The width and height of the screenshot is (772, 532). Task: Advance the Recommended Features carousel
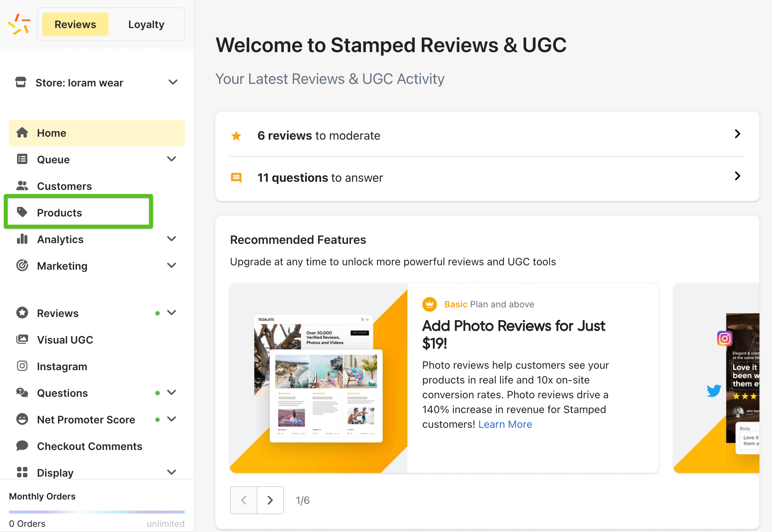270,500
